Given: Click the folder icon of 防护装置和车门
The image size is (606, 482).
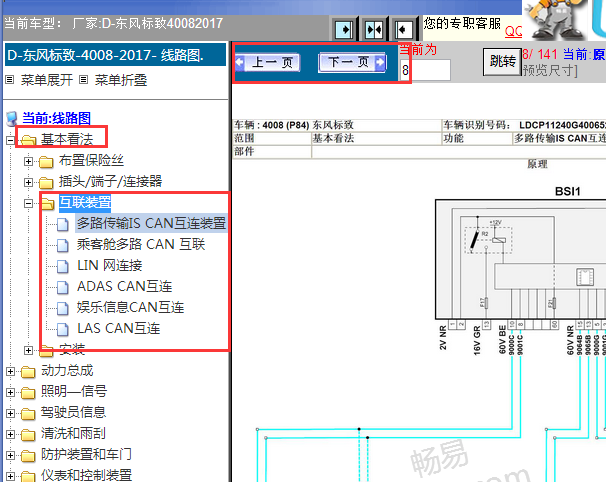Looking at the screenshot, I should (x=28, y=456).
